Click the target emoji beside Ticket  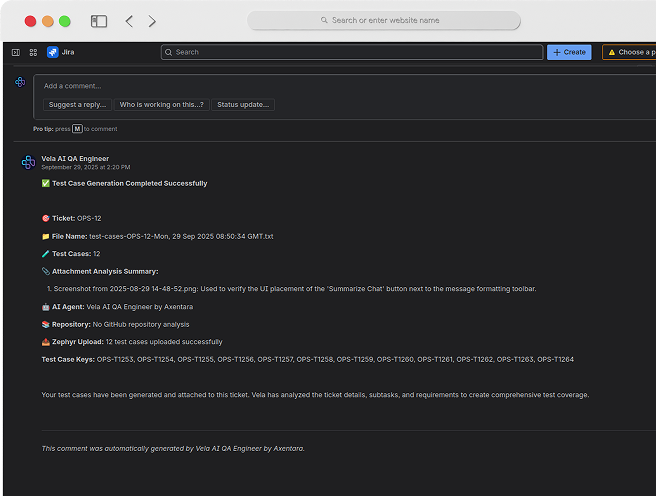click(x=46, y=218)
